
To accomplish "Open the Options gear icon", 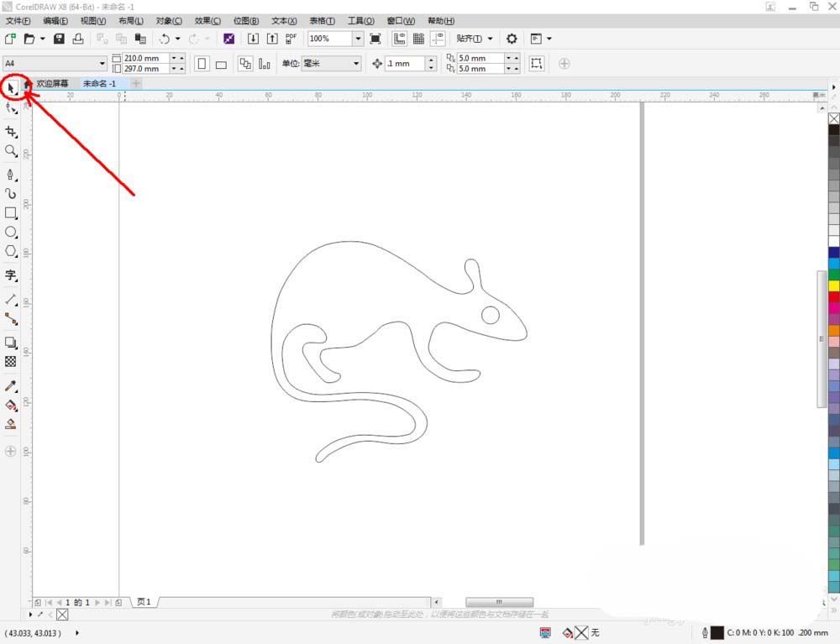I will pyautogui.click(x=512, y=39).
